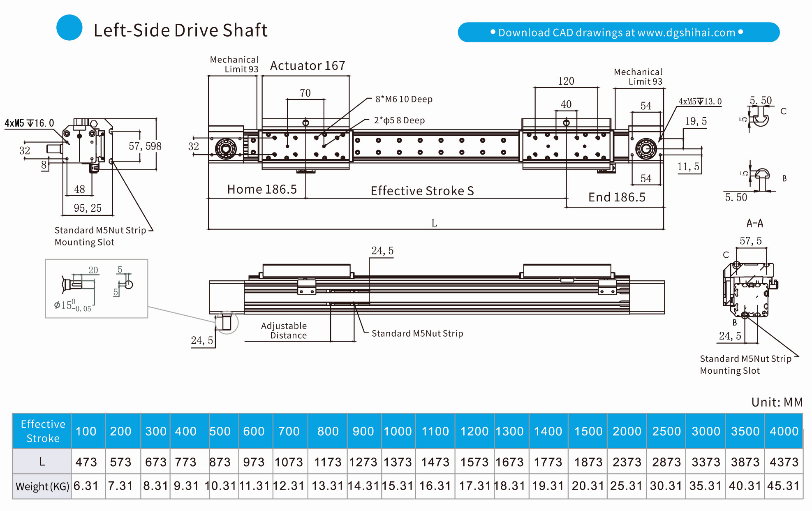Click the Weight (KG) row label

(x=42, y=486)
